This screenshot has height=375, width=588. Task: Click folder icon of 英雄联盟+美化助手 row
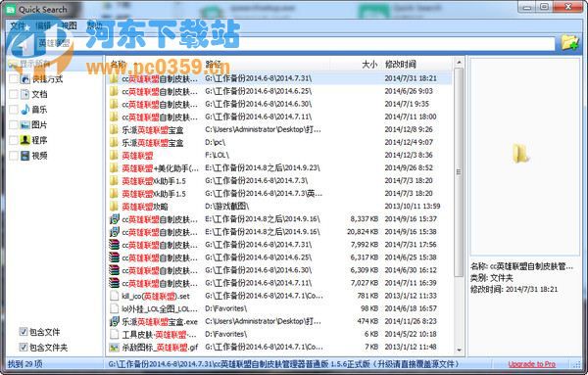(x=114, y=167)
